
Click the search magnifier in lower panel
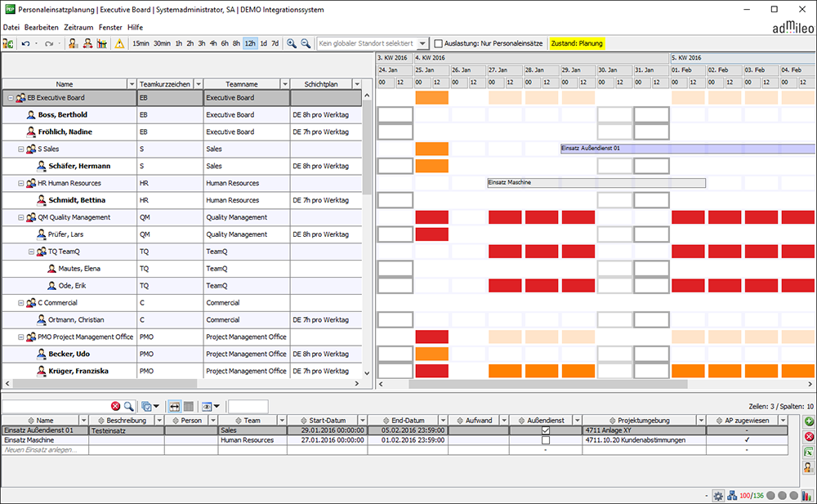129,406
